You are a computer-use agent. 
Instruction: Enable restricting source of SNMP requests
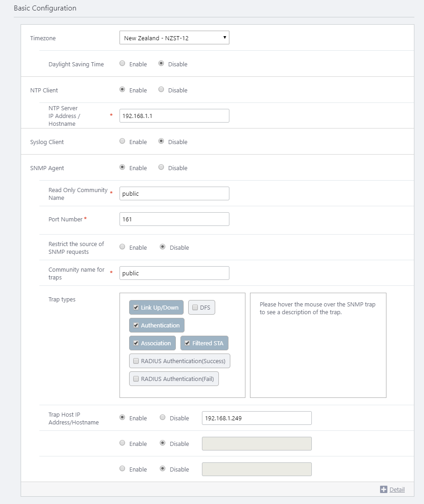tap(122, 247)
